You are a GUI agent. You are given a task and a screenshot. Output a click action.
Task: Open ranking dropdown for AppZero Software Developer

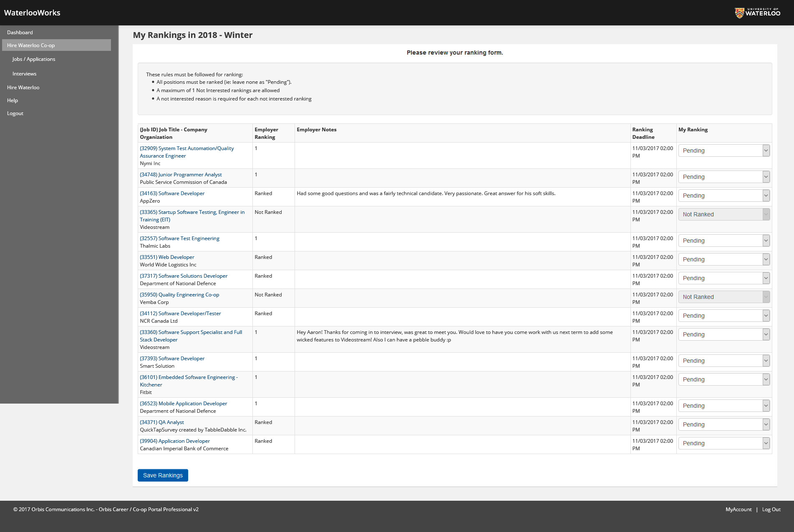pyautogui.click(x=724, y=196)
